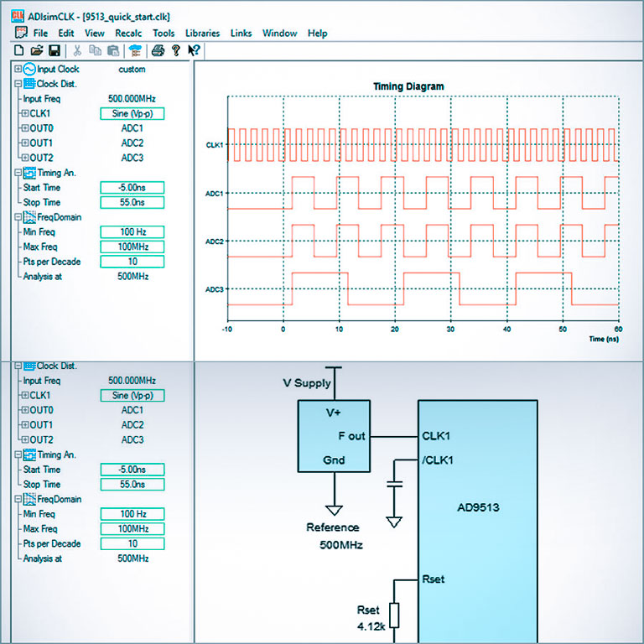Screen dimensions: 644x644
Task: Click the Paste clipboard toolbar icon
Action: coord(112,51)
